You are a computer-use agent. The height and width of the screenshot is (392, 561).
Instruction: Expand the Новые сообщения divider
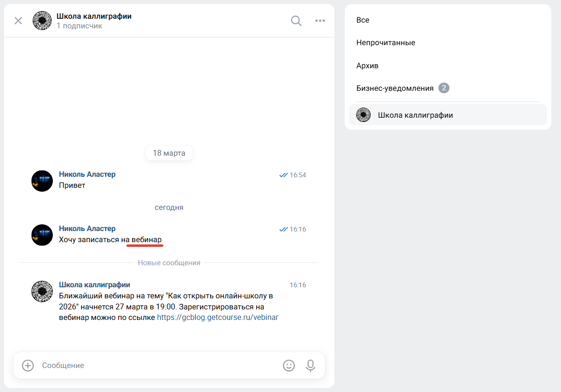[x=169, y=262]
